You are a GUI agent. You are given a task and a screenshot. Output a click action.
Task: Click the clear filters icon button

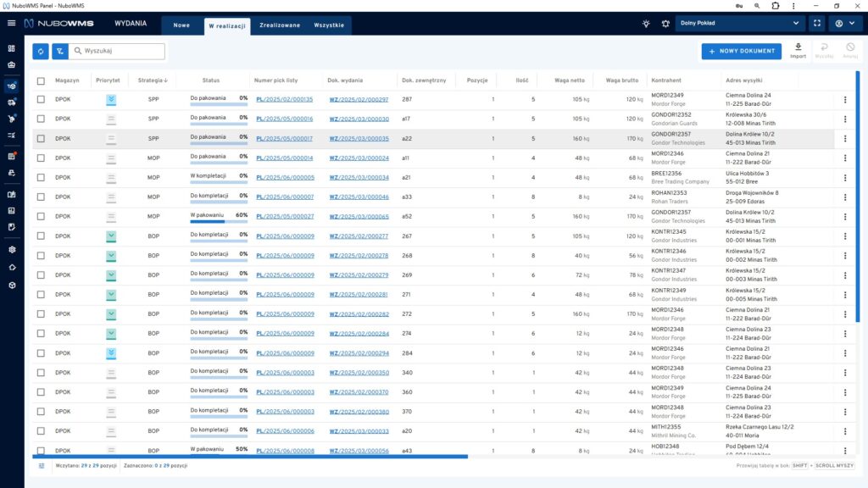(x=59, y=52)
